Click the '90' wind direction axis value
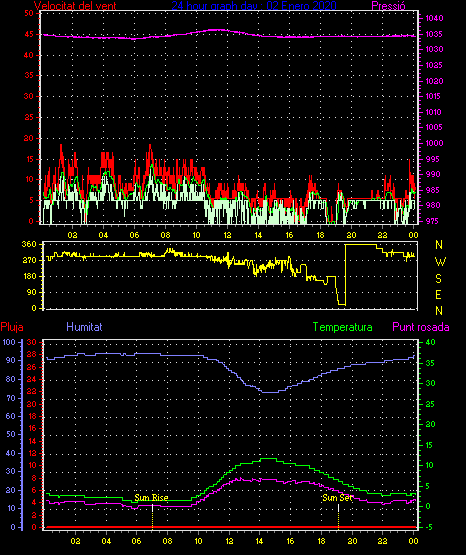The width and height of the screenshot is (466, 555). [32, 292]
